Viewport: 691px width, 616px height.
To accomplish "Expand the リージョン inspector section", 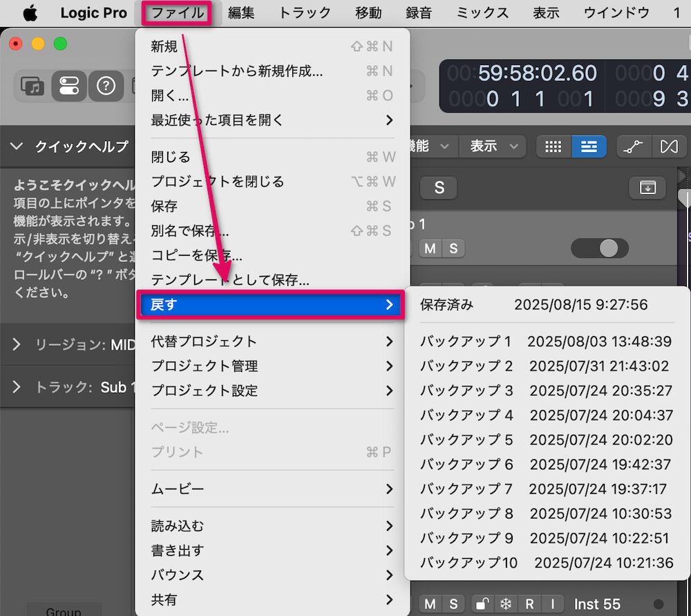I will click(17, 344).
